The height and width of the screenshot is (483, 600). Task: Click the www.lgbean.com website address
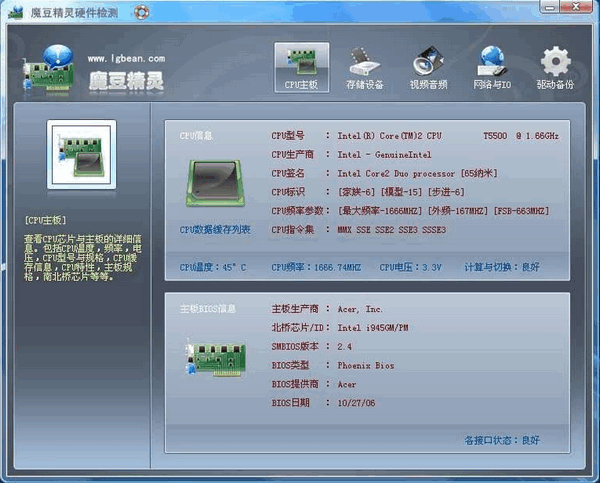(x=124, y=59)
